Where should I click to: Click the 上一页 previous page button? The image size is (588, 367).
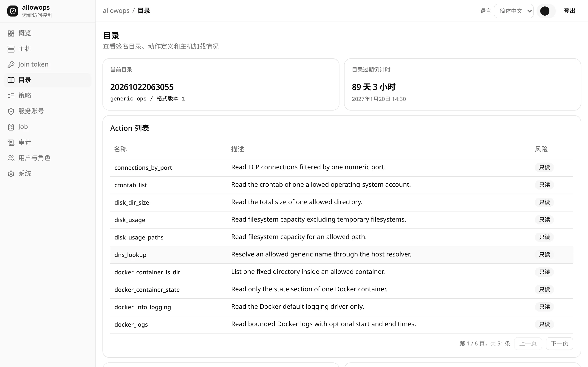pos(528,343)
